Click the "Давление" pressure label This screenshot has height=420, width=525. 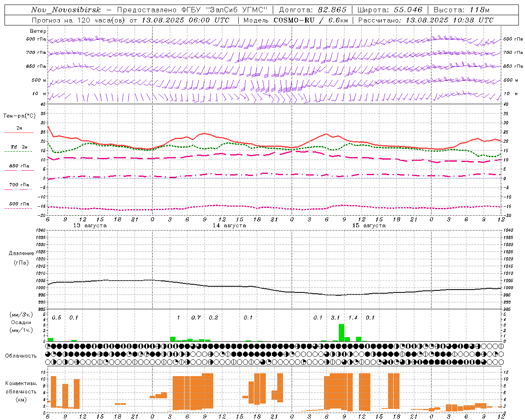[x=21, y=253]
